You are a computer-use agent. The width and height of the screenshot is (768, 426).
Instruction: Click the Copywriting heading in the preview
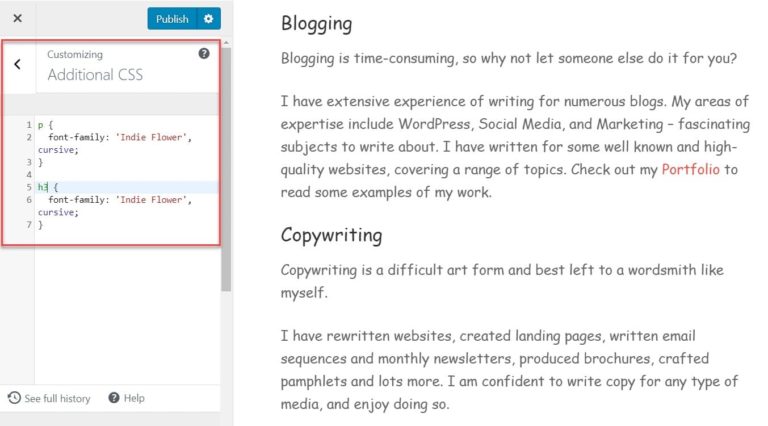(332, 236)
